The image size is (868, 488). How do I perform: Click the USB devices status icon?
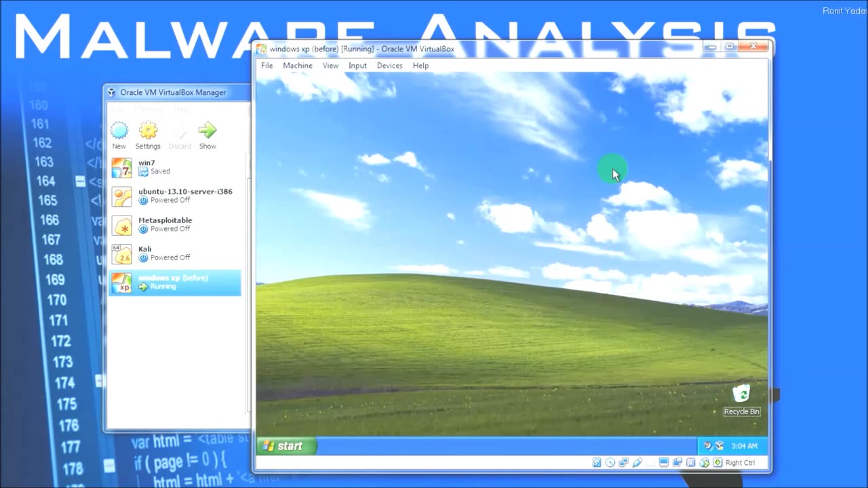click(637, 462)
